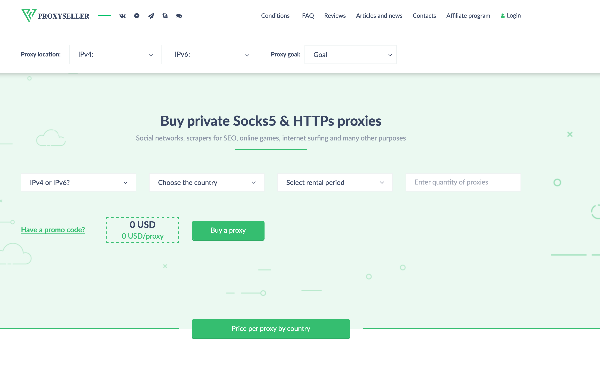Open the 'Choose the country' dropdown

[207, 183]
